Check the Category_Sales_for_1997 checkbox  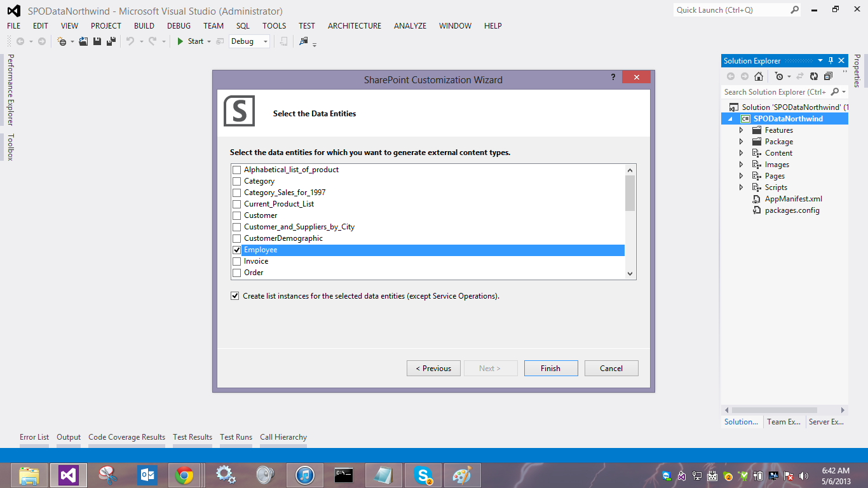[x=237, y=193]
